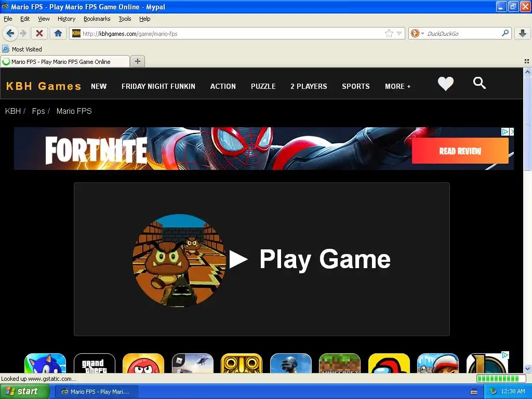Stop page loading with the red X
The width and height of the screenshot is (532, 399).
pos(39,33)
